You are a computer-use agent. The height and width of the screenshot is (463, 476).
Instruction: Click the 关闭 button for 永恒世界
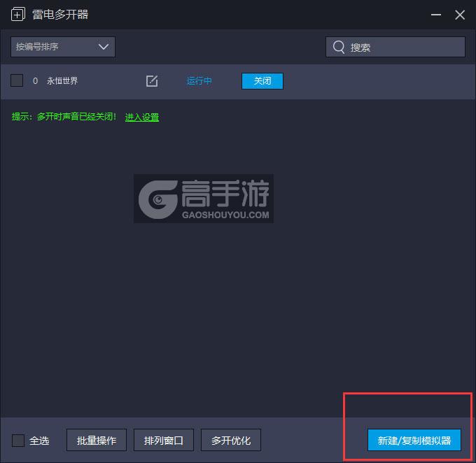tap(262, 81)
